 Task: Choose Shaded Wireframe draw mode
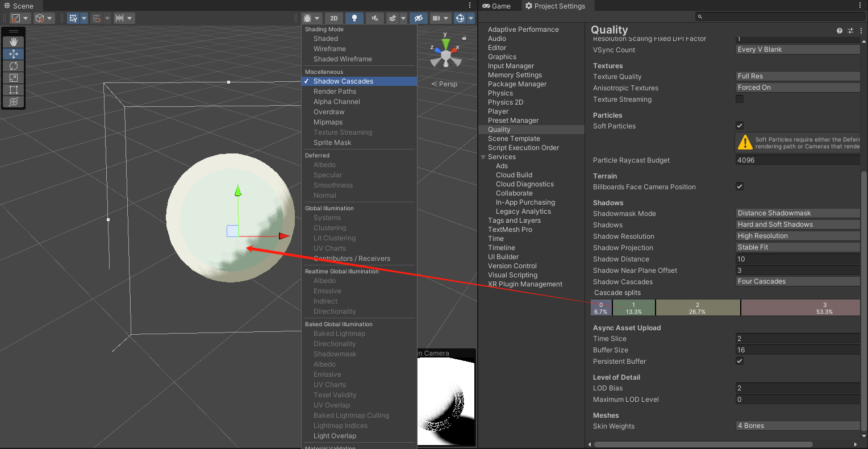(359, 59)
